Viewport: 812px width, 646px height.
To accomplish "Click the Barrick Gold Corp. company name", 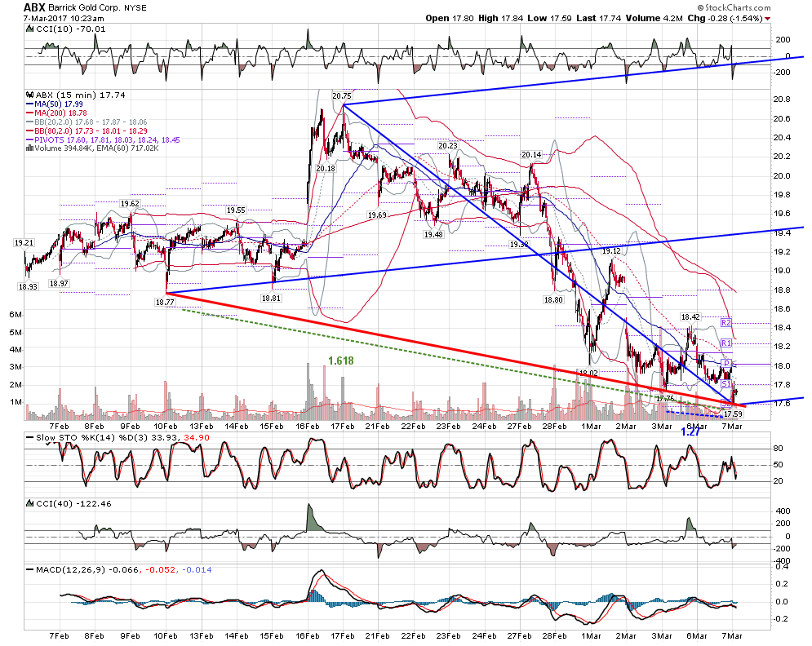I will click(x=85, y=8).
